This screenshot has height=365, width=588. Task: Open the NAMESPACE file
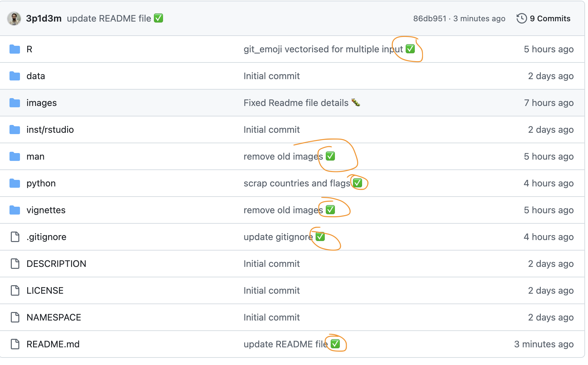[54, 318]
